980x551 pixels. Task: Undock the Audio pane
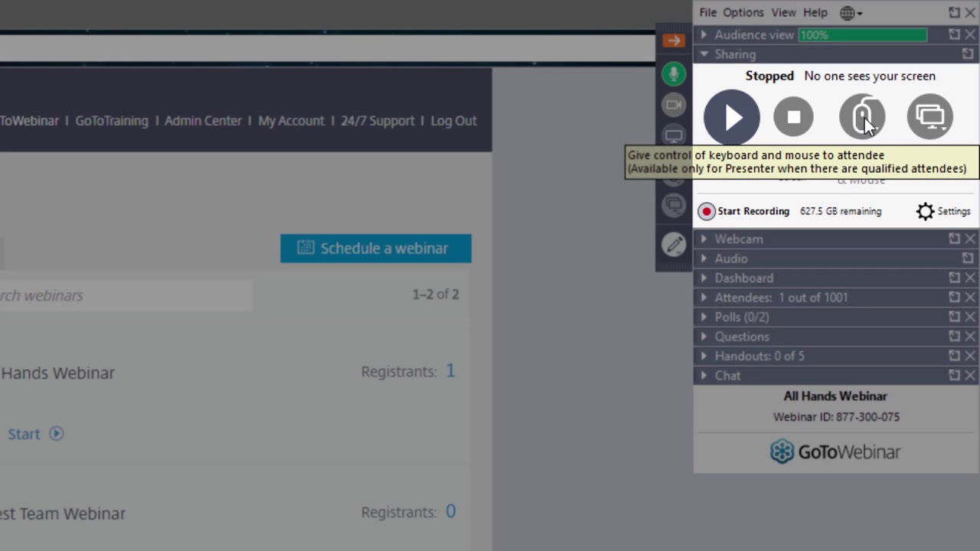point(968,259)
